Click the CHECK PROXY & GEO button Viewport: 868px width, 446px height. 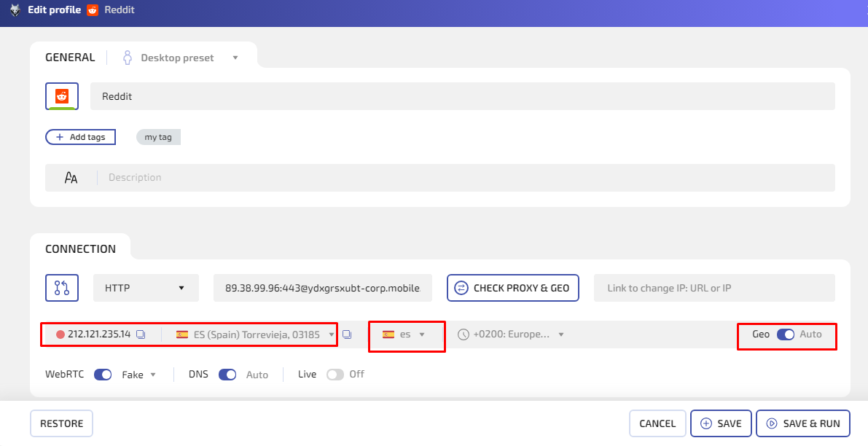[x=512, y=287]
